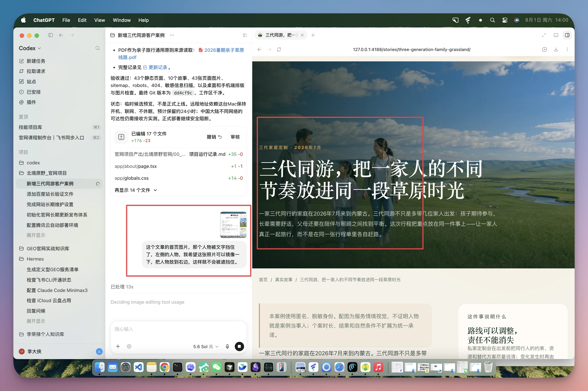Select the task 添加百度站长验证文件
Viewport: 588px width, 391px height.
point(50,194)
